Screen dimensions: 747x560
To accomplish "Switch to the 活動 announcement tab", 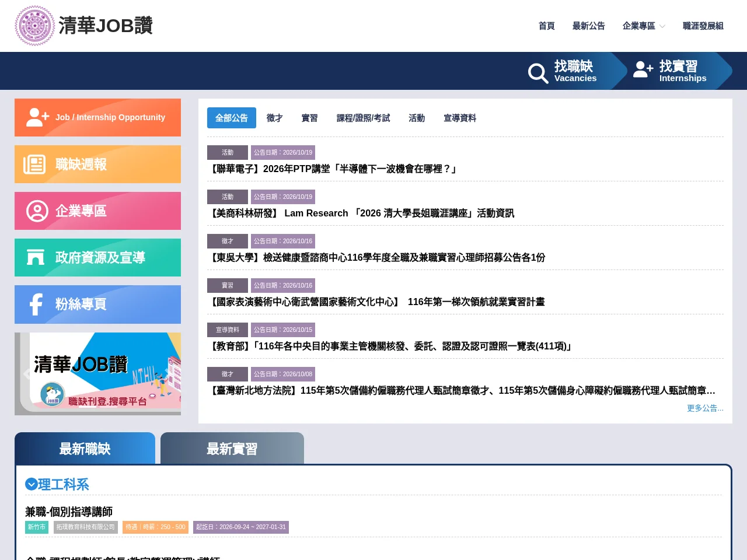I will (x=417, y=118).
